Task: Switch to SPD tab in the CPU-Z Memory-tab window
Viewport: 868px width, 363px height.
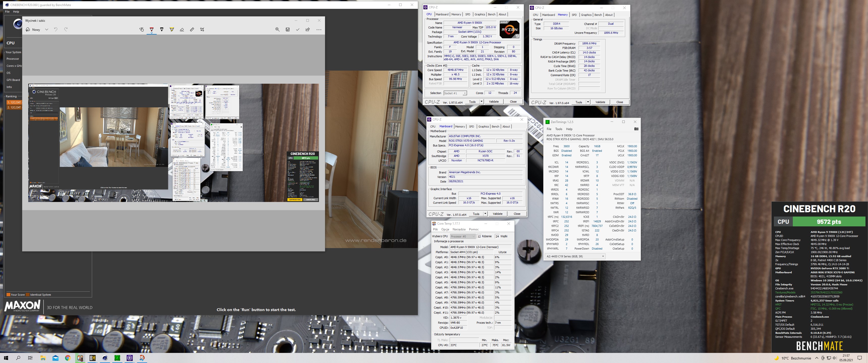Action: [x=574, y=15]
